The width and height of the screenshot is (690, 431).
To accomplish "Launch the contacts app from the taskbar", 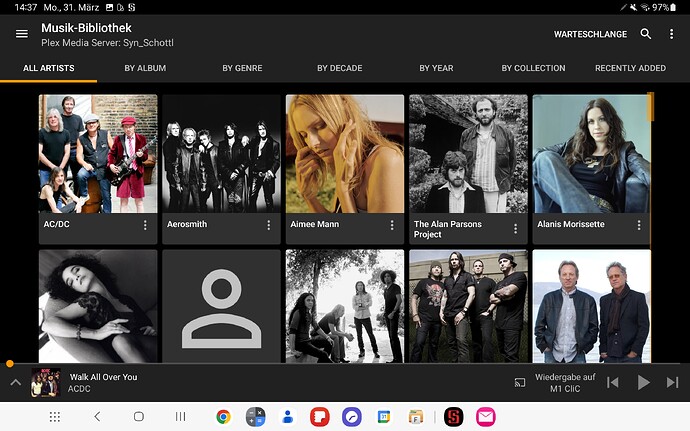I will point(288,416).
